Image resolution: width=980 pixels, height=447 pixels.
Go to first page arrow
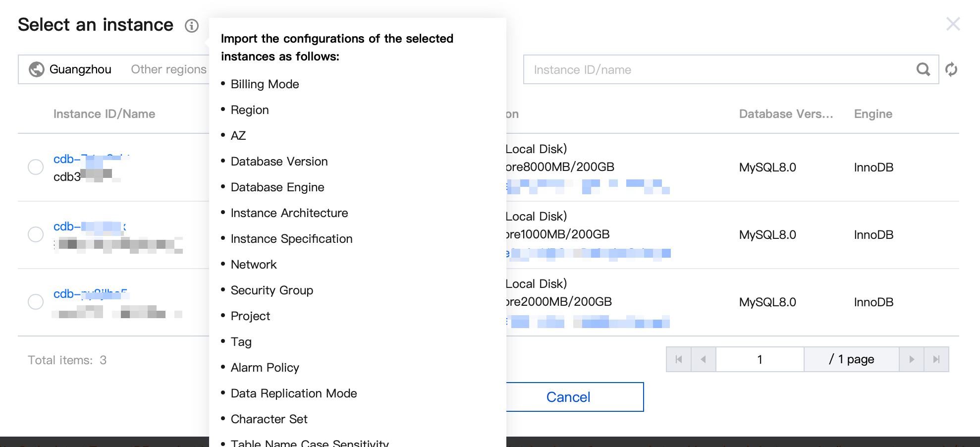[x=679, y=359]
